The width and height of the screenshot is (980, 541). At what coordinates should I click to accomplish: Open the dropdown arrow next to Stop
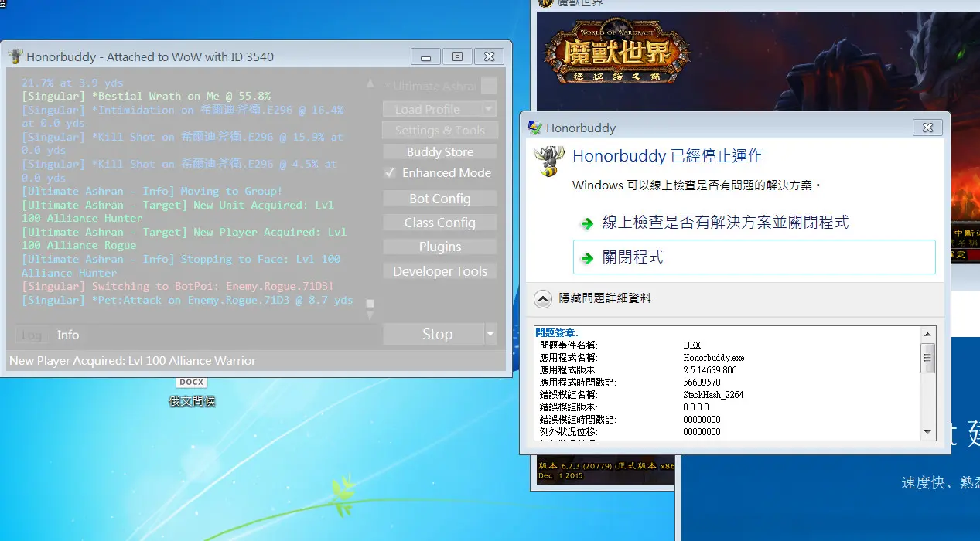490,334
